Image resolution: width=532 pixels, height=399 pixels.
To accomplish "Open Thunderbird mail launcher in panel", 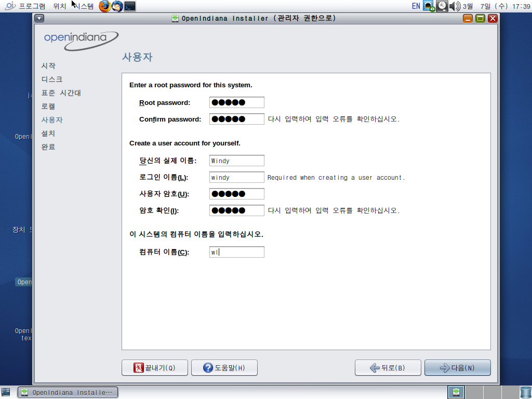I will click(117, 6).
